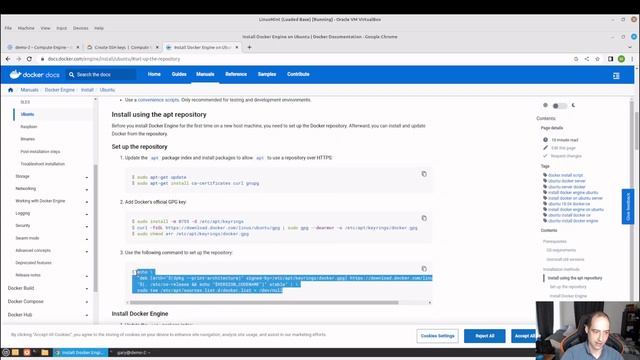The image size is (640, 360).
Task: Copy the GPG key commands code block
Action: pos(424,218)
